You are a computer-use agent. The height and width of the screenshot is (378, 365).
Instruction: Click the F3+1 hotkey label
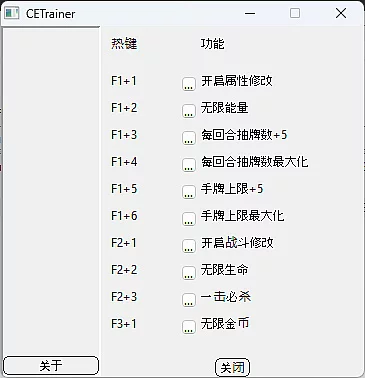click(124, 324)
